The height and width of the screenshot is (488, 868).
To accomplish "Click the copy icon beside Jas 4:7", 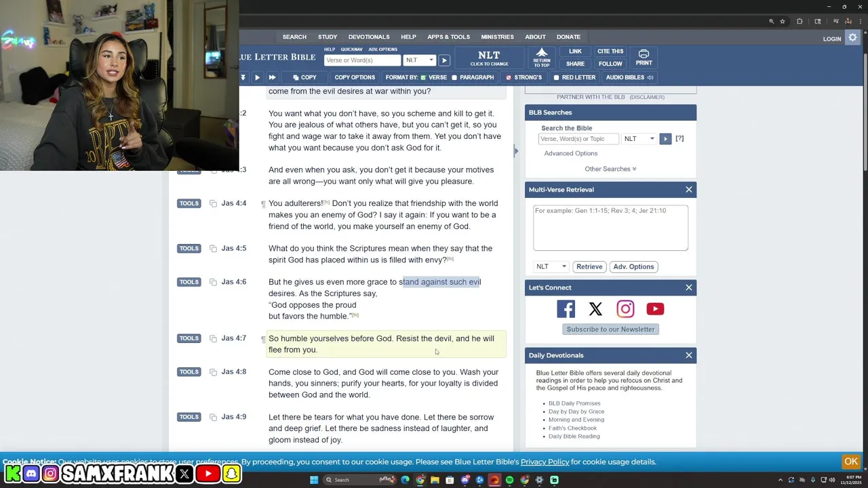I will [x=213, y=338].
